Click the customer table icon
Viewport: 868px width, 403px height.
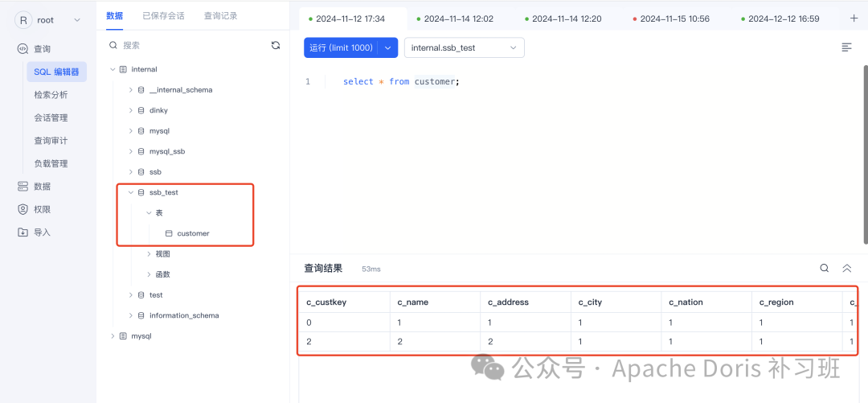(x=170, y=233)
